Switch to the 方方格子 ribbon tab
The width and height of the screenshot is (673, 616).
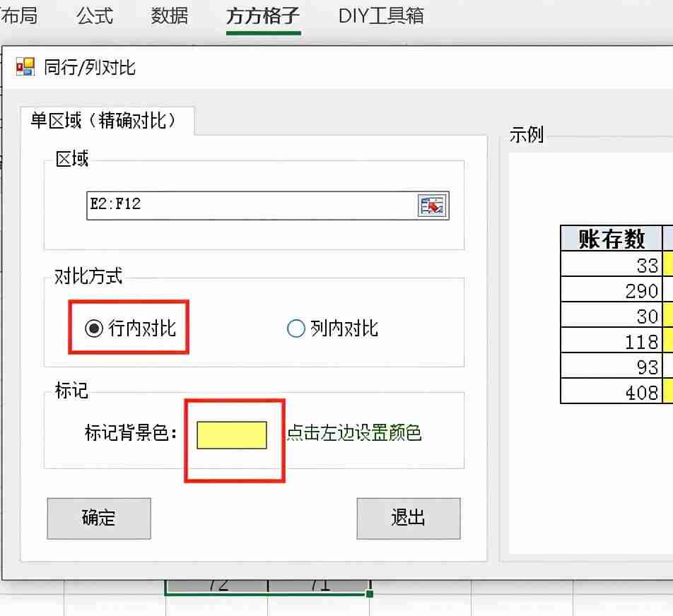tap(263, 16)
